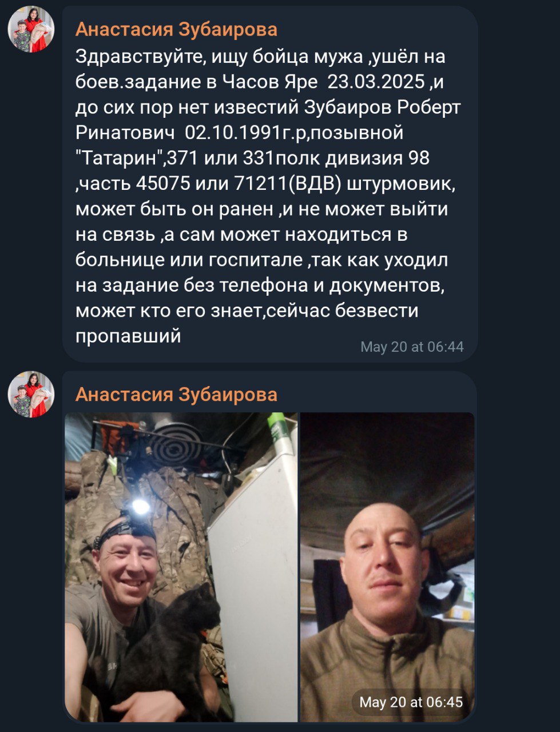Click unit number 45075 in the message
The image size is (560, 732).
(x=164, y=184)
